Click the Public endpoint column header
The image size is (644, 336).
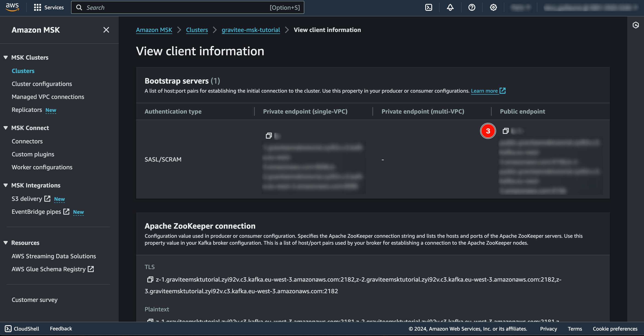(x=523, y=112)
